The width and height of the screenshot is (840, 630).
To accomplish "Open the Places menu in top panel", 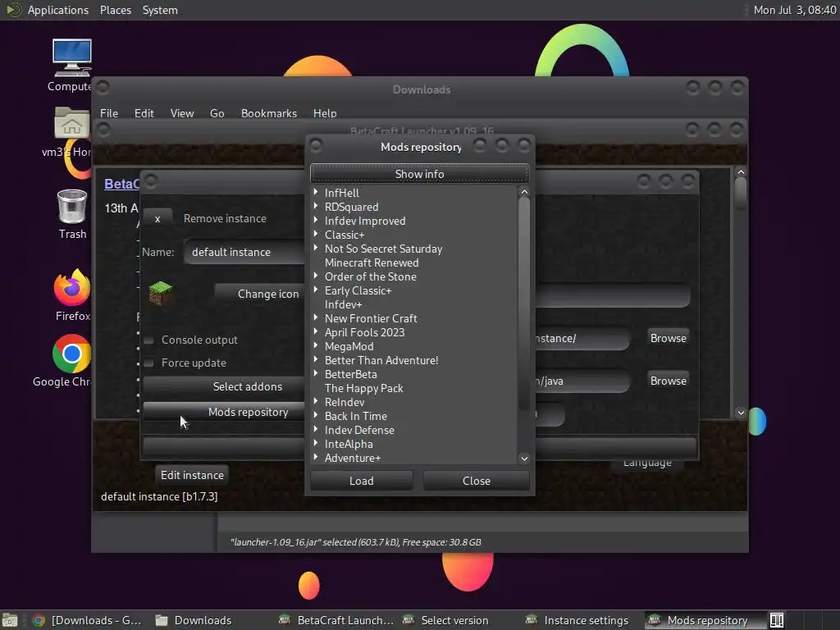I will pos(115,10).
